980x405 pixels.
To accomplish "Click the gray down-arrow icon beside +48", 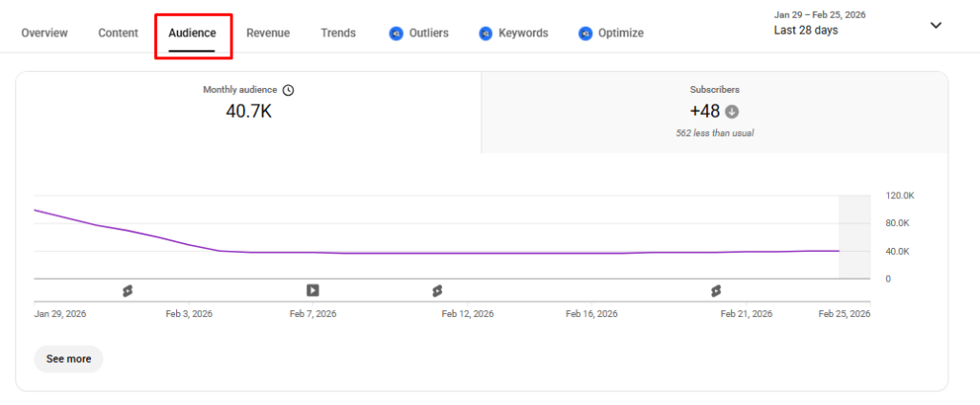I will tap(732, 111).
